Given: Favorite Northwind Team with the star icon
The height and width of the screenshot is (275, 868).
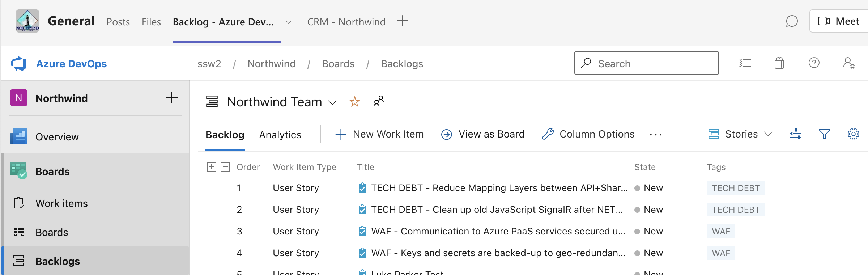Looking at the screenshot, I should tap(354, 102).
